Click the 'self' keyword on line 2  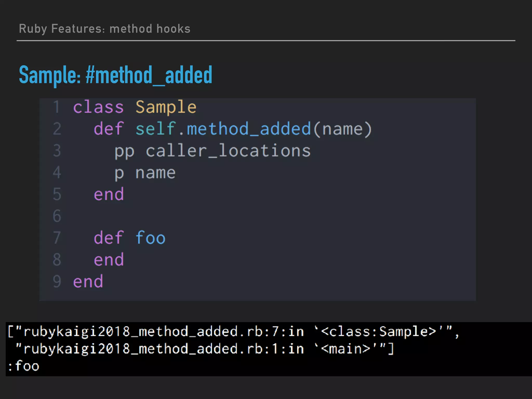(155, 129)
